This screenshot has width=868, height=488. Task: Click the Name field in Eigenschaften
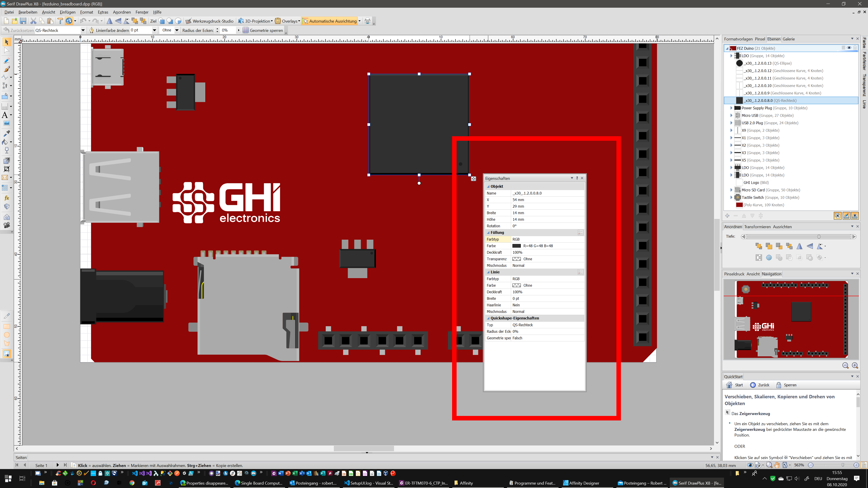pos(548,193)
